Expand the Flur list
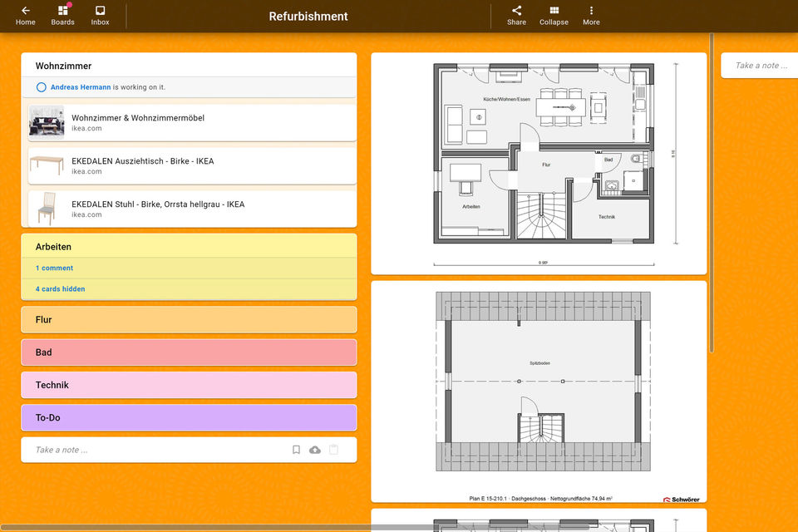 coord(189,320)
